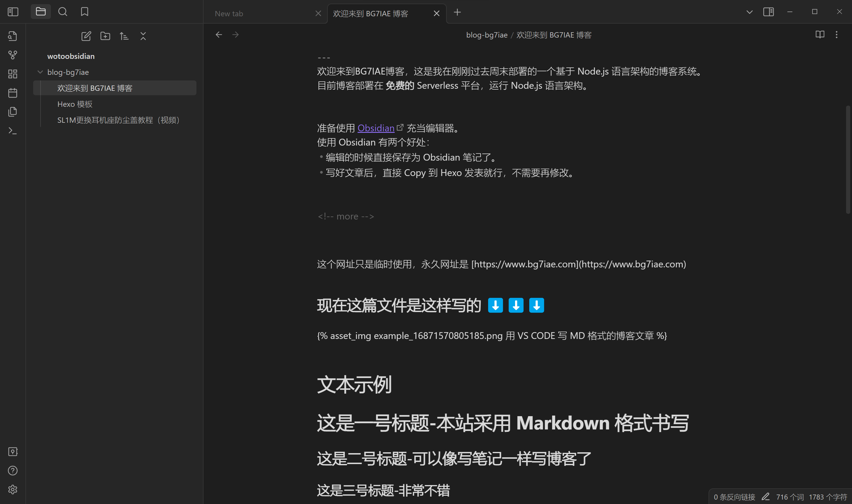Open the quick switcher icon
This screenshot has width=852, height=504.
point(12,36)
